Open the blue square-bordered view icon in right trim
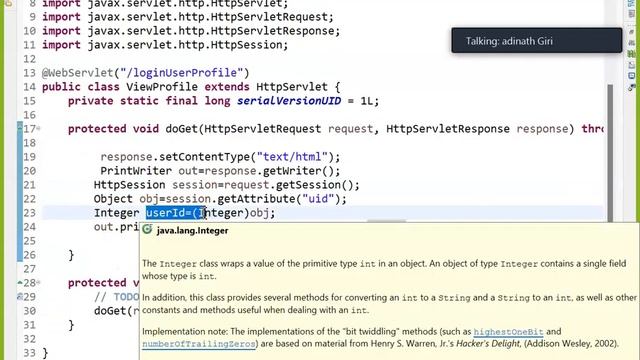 point(631,76)
